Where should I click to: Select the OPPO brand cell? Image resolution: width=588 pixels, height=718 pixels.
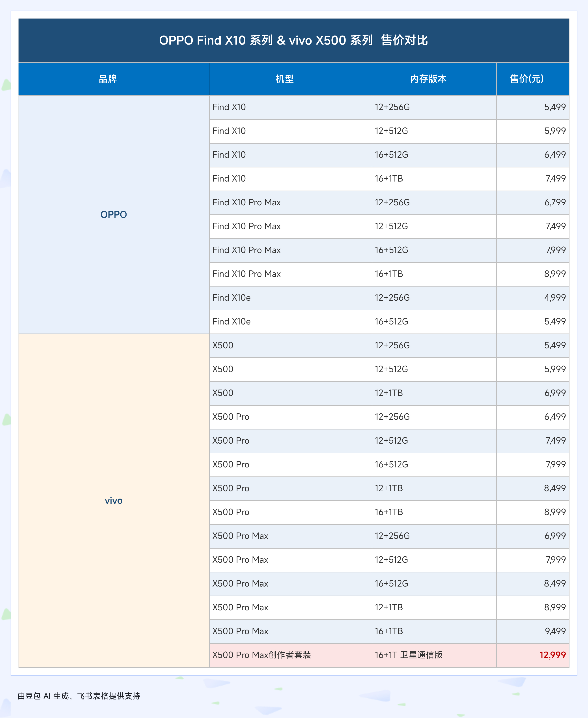(114, 214)
